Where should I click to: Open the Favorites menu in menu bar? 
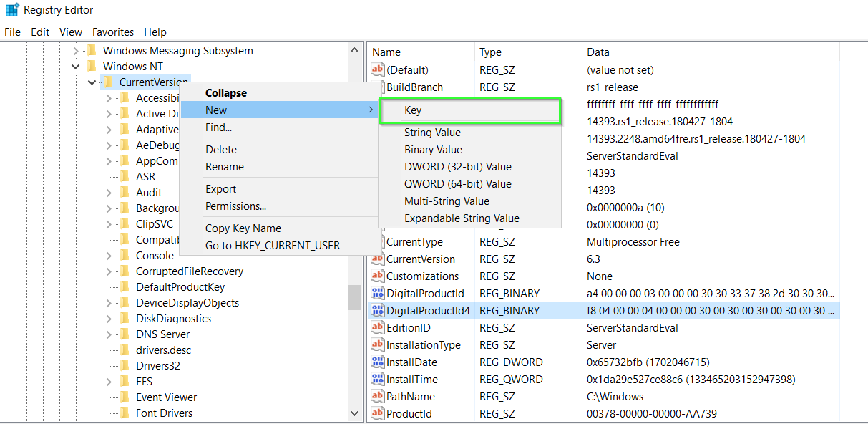point(113,32)
